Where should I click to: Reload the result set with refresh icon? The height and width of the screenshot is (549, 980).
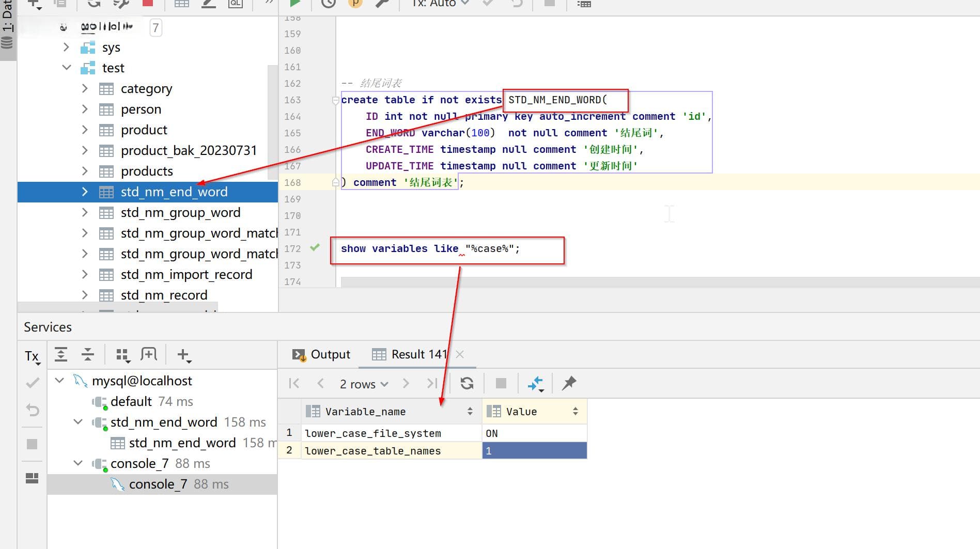tap(467, 383)
